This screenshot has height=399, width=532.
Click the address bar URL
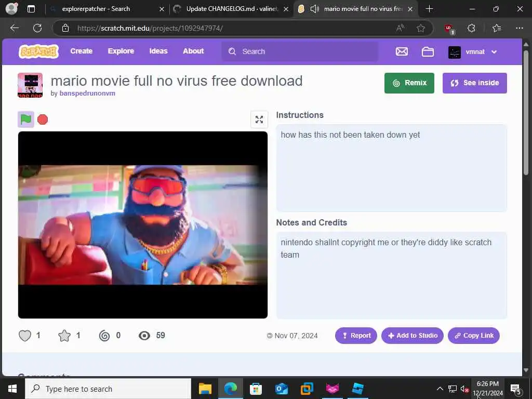(x=150, y=28)
